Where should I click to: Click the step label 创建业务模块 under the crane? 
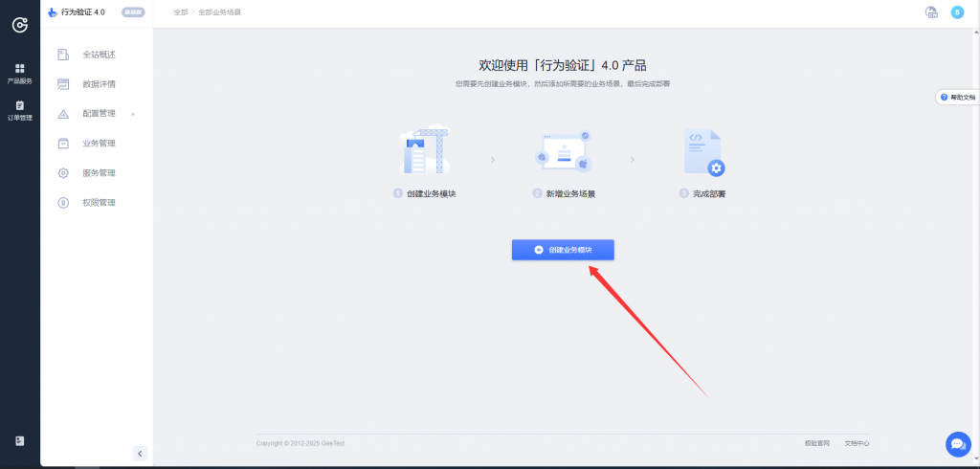point(432,194)
